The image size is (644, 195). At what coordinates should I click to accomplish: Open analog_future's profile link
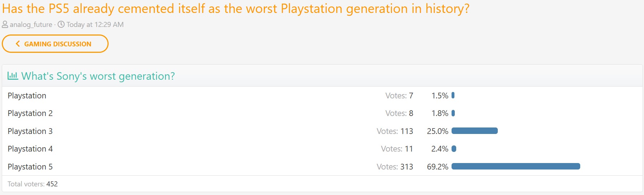[x=31, y=24]
